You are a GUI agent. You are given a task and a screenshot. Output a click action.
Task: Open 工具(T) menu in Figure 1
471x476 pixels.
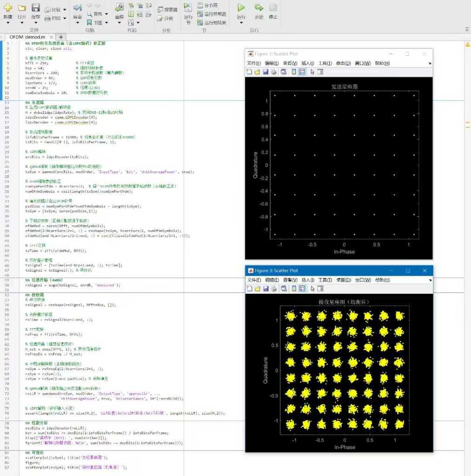pyautogui.click(x=325, y=63)
